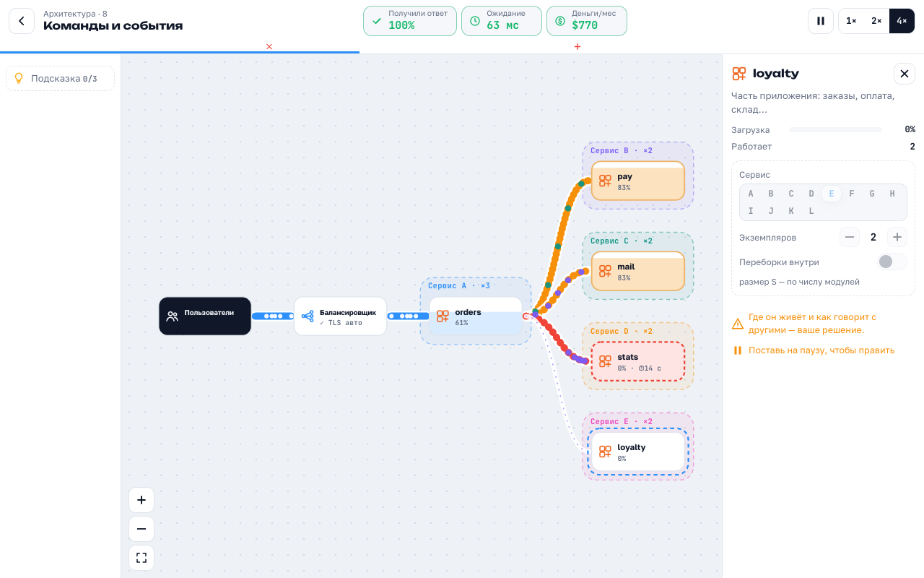Click the 'Получили ответ' 100% metric
The height and width of the screenshot is (578, 924).
[410, 21]
